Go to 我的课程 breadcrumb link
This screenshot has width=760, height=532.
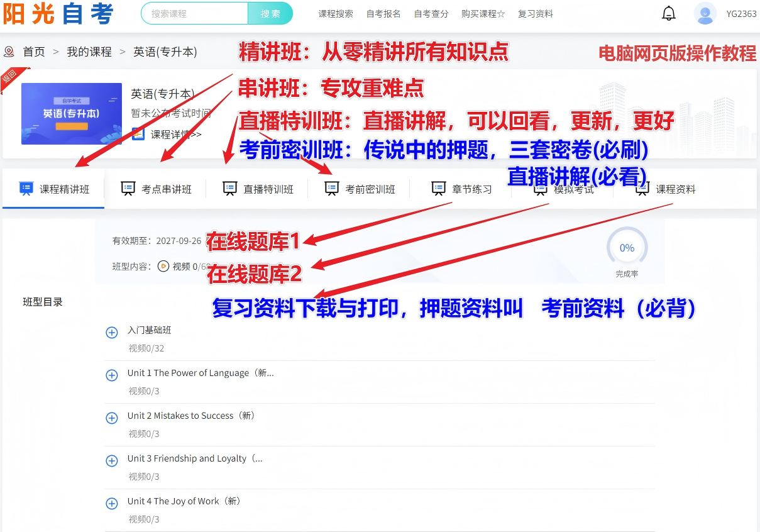(x=89, y=52)
